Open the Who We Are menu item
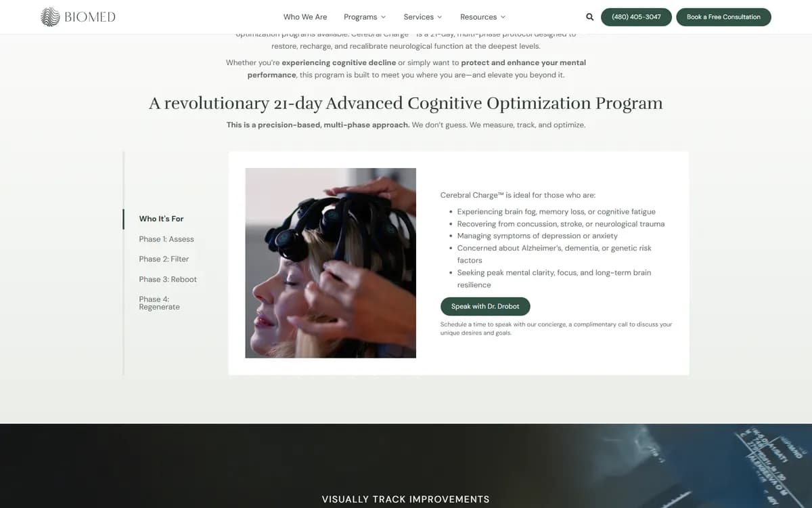812x508 pixels. click(x=305, y=17)
